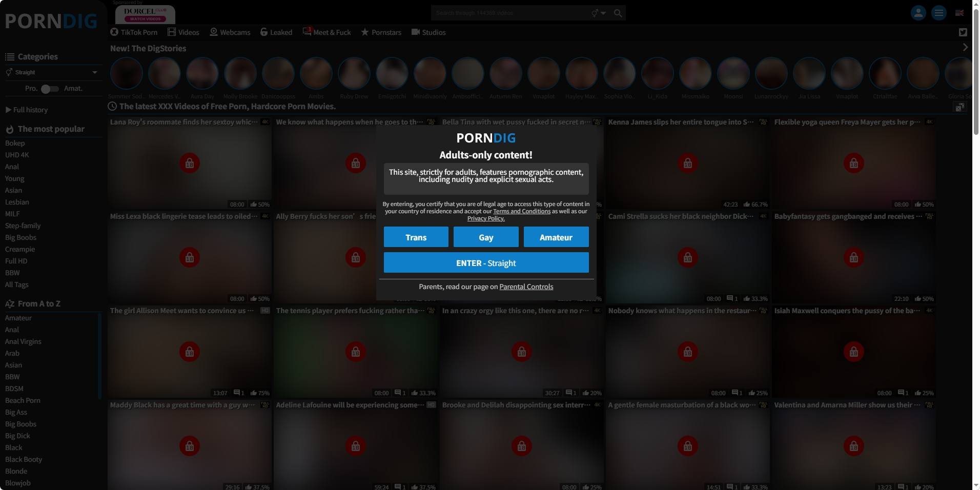Choose the Gay button in the dialog
This screenshot has height=490, width=980.
tap(486, 237)
